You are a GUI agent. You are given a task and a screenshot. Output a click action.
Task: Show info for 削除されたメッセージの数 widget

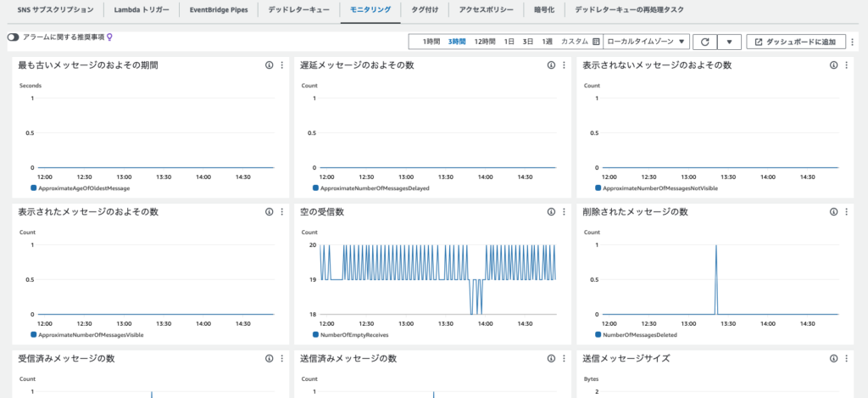click(x=834, y=212)
